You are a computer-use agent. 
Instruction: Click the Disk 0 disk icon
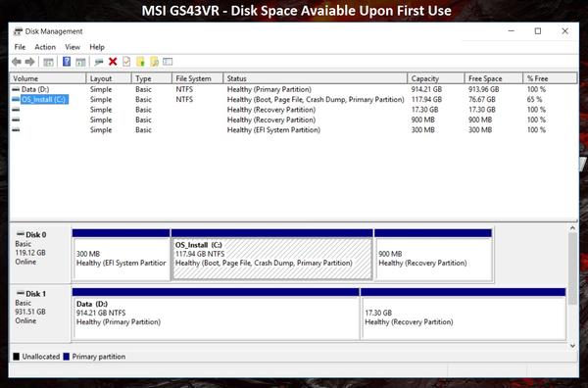[x=21, y=234]
